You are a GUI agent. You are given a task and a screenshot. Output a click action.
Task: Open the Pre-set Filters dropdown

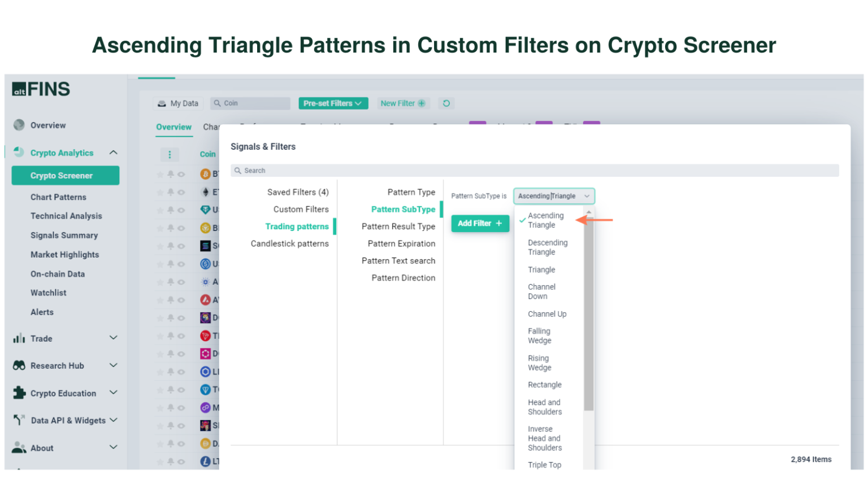[333, 103]
